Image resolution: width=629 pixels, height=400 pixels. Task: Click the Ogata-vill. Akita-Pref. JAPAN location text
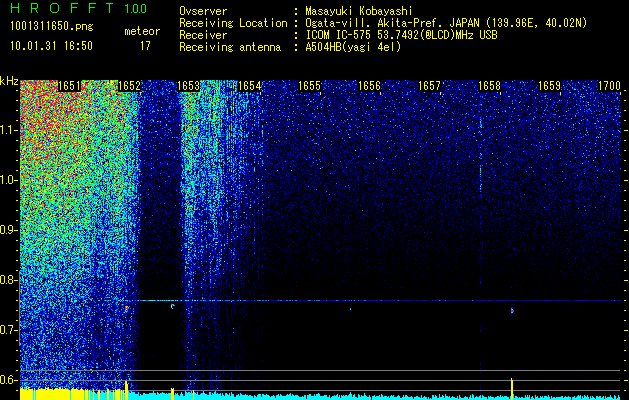[392, 23]
